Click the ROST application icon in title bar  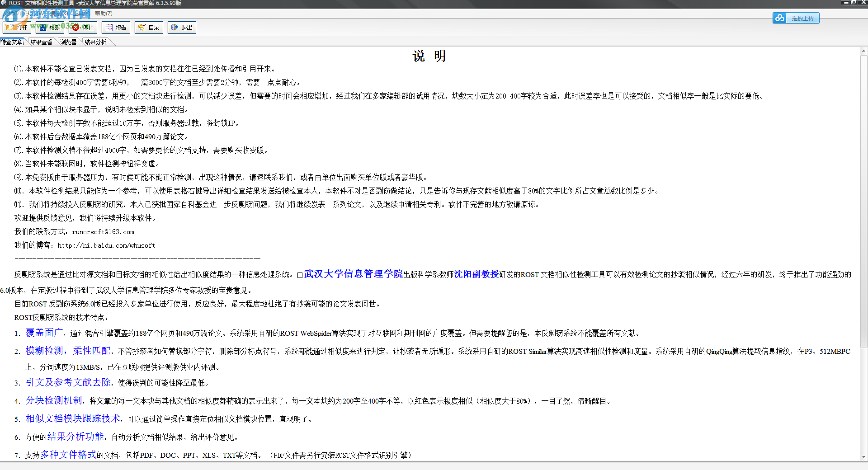point(4,3)
